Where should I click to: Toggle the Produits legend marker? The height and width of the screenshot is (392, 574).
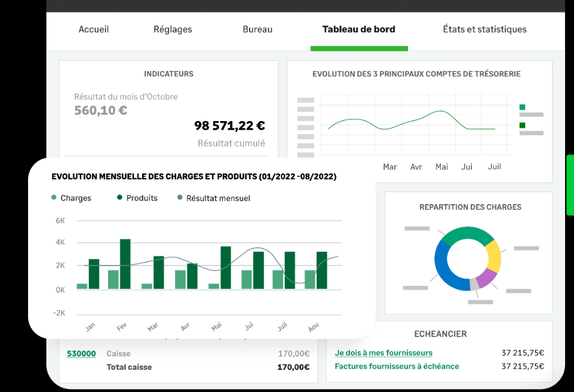coord(119,198)
